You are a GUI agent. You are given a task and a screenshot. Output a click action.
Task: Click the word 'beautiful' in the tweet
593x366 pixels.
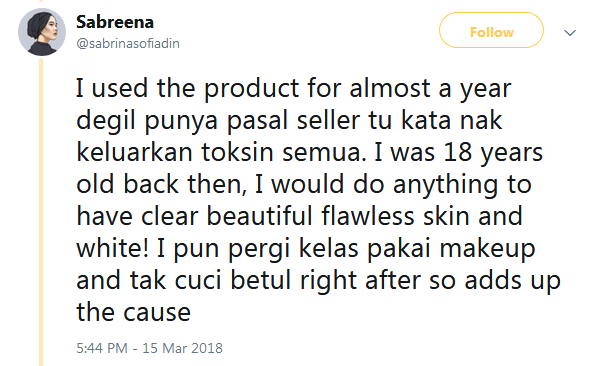pyautogui.click(x=260, y=216)
